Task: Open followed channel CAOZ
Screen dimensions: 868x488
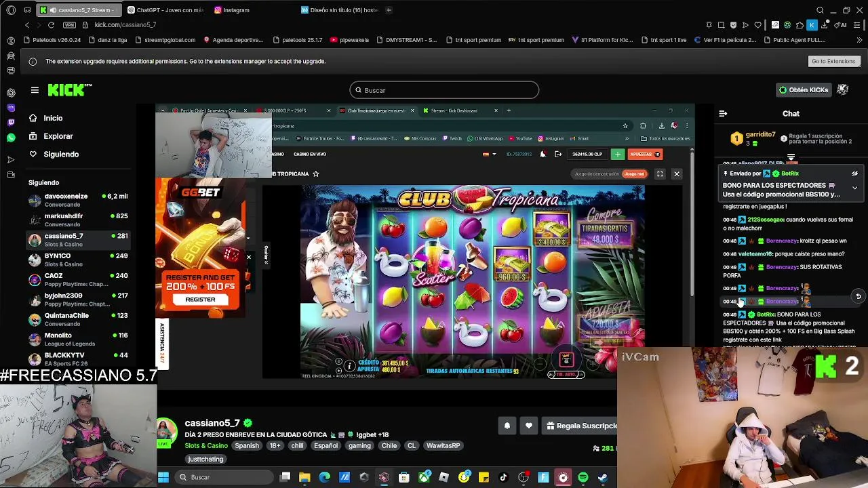Action: tap(78, 279)
